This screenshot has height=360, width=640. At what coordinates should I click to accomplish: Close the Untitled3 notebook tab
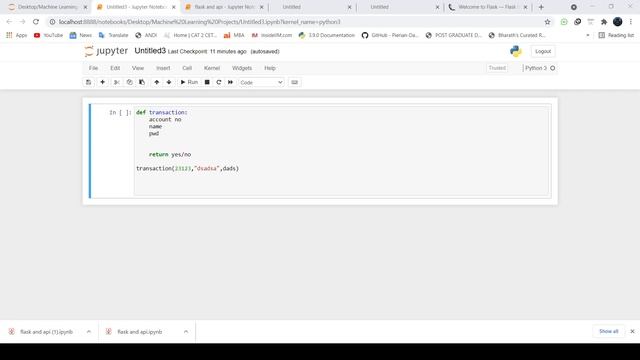tap(173, 7)
